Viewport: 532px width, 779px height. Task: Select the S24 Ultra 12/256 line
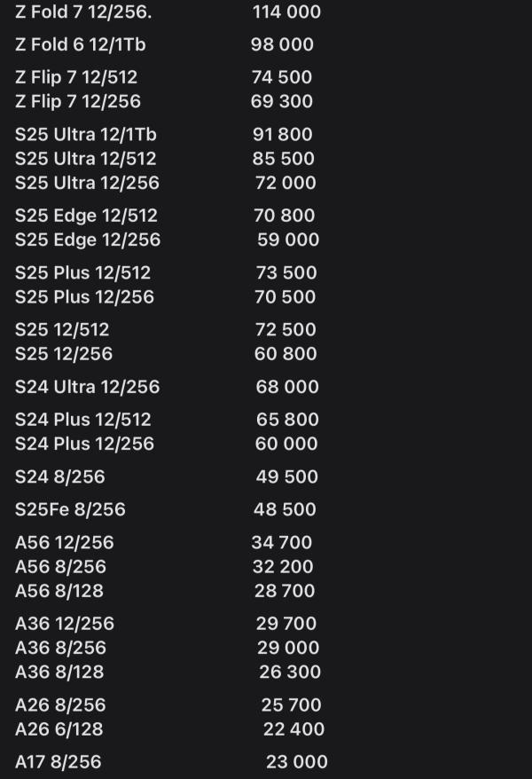coord(87,387)
